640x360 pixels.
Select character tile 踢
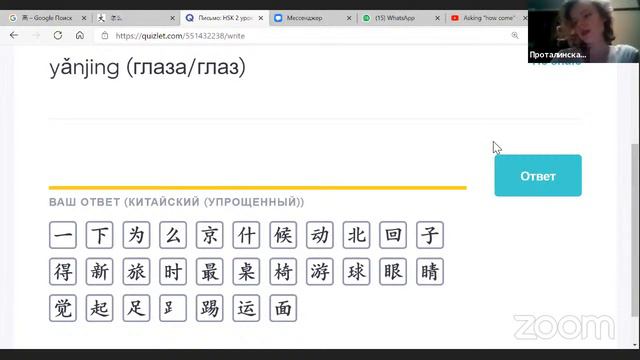coord(210,308)
